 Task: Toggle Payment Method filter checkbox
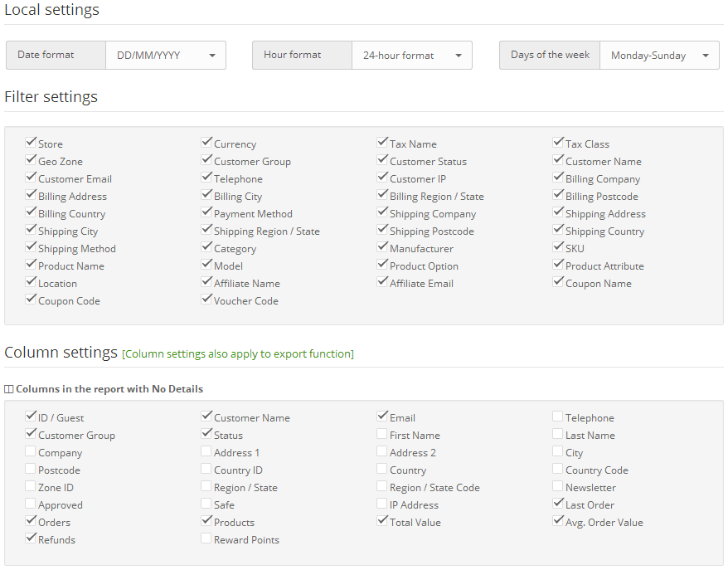206,212
